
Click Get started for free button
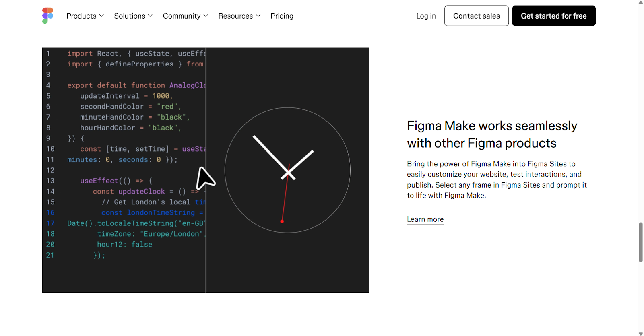click(554, 16)
